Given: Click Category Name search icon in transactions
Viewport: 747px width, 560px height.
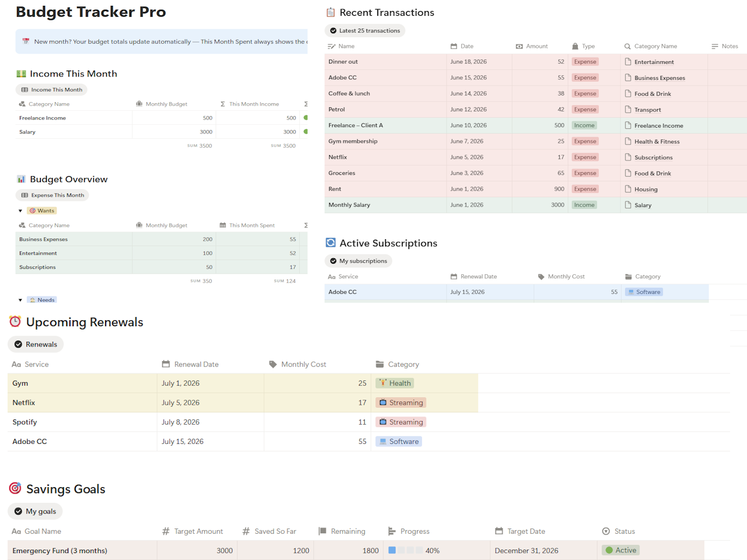Looking at the screenshot, I should click(627, 46).
